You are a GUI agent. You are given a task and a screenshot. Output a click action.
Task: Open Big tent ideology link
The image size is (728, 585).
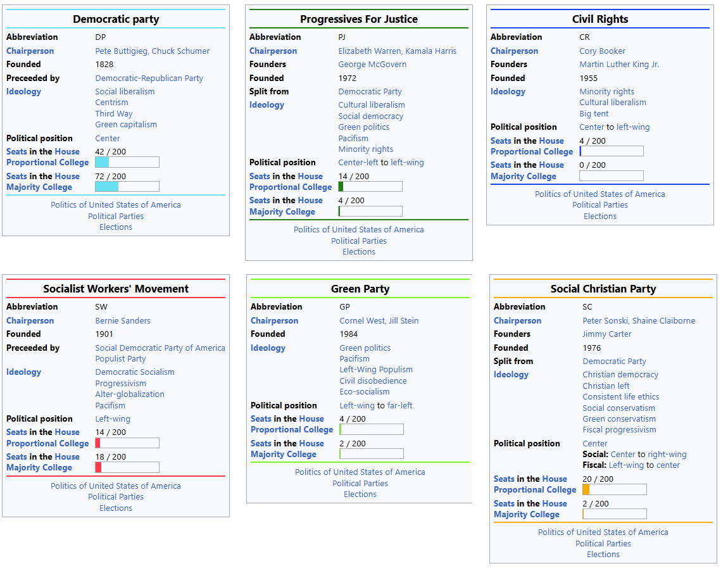pos(594,114)
